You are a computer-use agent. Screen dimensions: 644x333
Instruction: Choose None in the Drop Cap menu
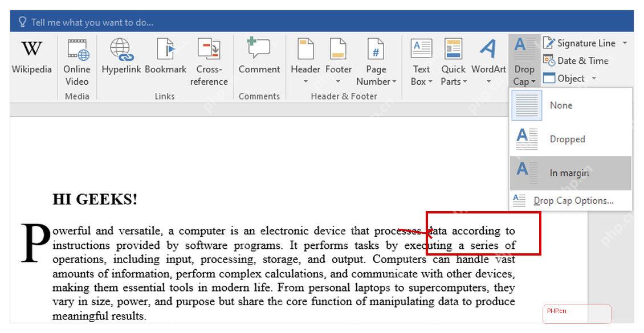pyautogui.click(x=570, y=105)
